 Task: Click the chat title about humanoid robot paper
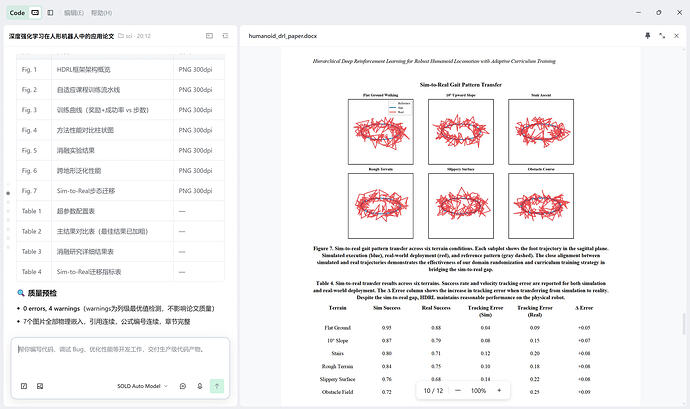click(x=61, y=36)
